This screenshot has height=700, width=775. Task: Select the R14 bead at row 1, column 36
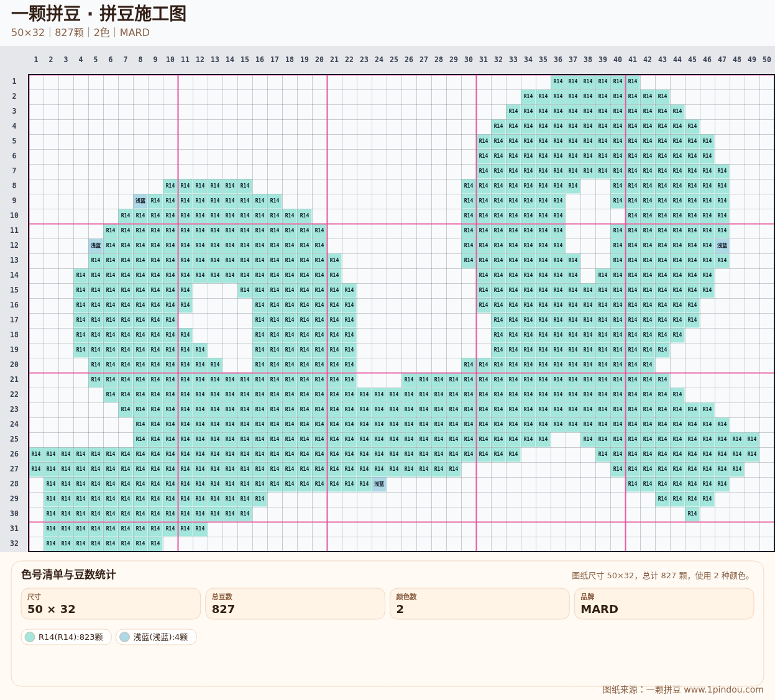pyautogui.click(x=558, y=81)
